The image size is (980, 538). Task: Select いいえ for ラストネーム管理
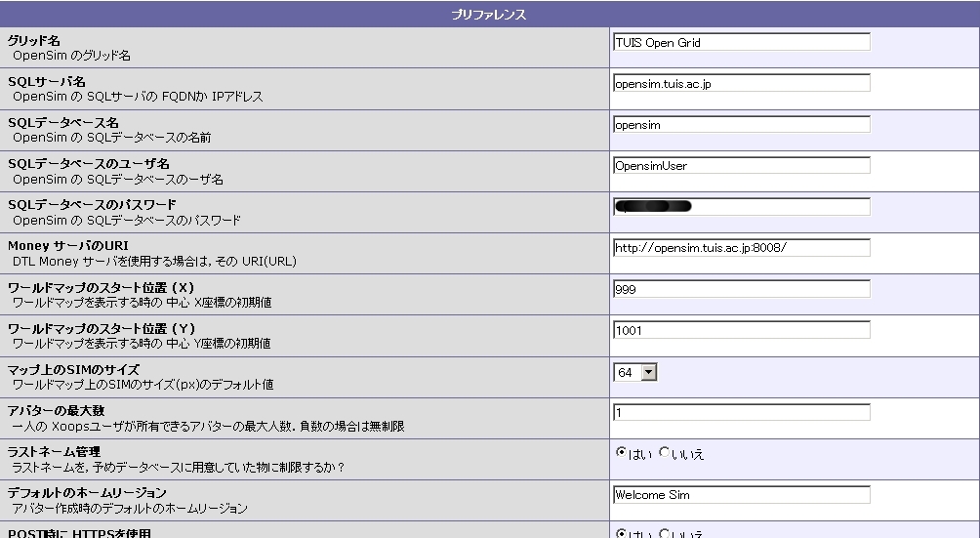click(665, 453)
